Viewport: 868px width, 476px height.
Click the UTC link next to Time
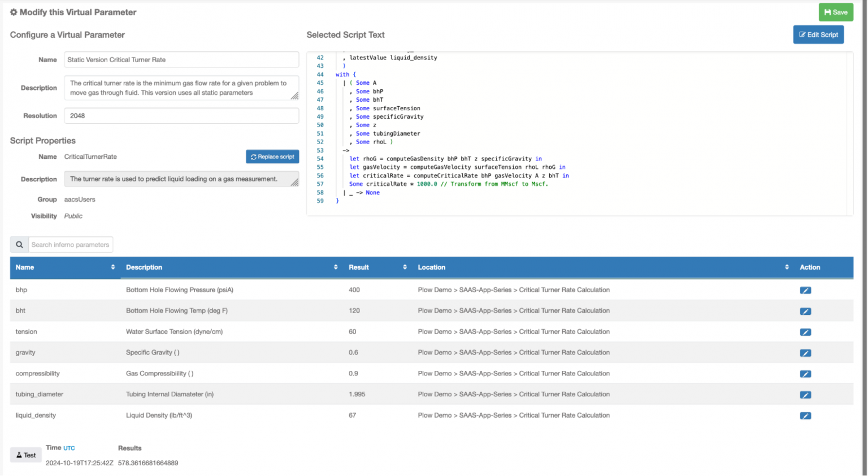tap(68, 447)
